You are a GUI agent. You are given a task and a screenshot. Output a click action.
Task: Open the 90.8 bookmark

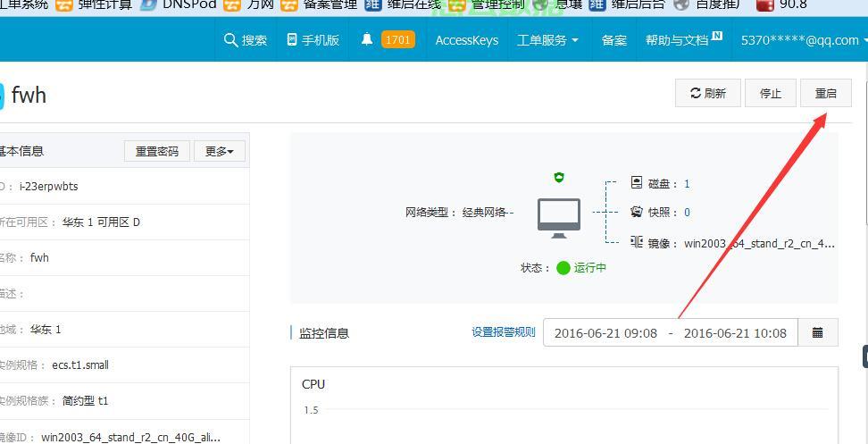(x=780, y=5)
